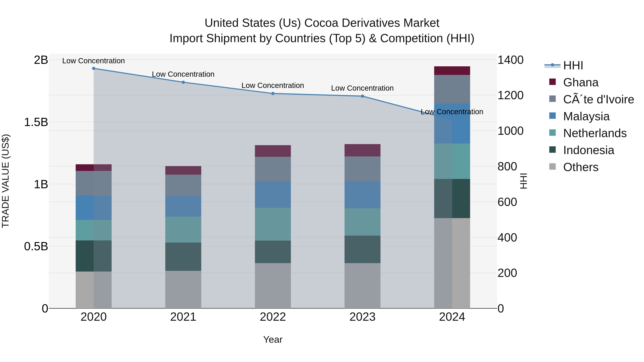
Task: Click the Low Concentration label above 2023
Action: [362, 88]
